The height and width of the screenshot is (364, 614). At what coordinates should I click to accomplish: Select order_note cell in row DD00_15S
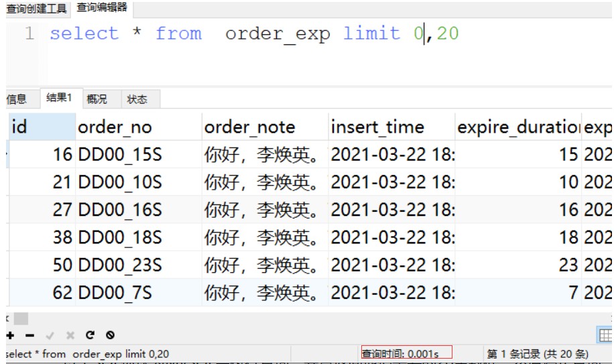[265, 155]
